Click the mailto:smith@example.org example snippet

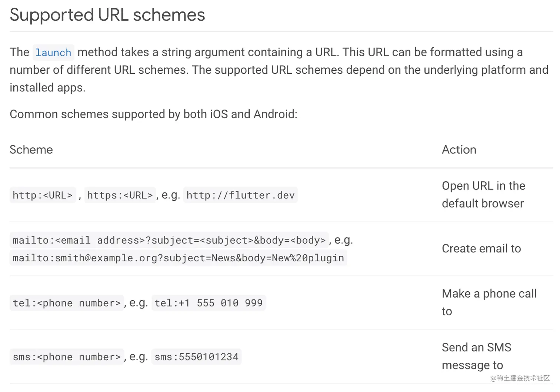tap(178, 258)
